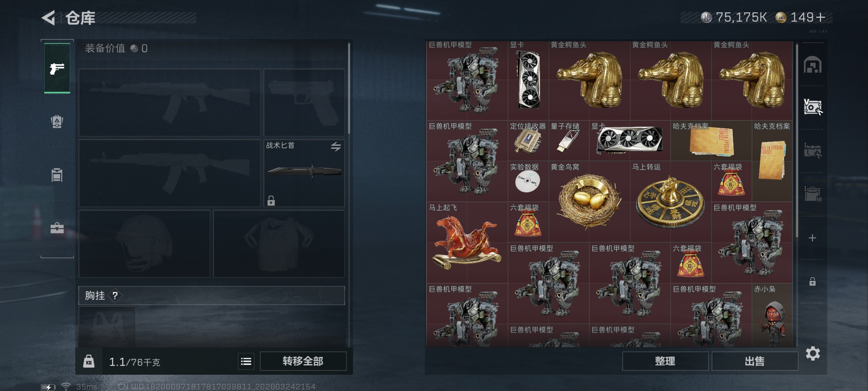Image resolution: width=868 pixels, height=391 pixels.
Task: Click the 整理 organize button
Action: click(x=665, y=361)
